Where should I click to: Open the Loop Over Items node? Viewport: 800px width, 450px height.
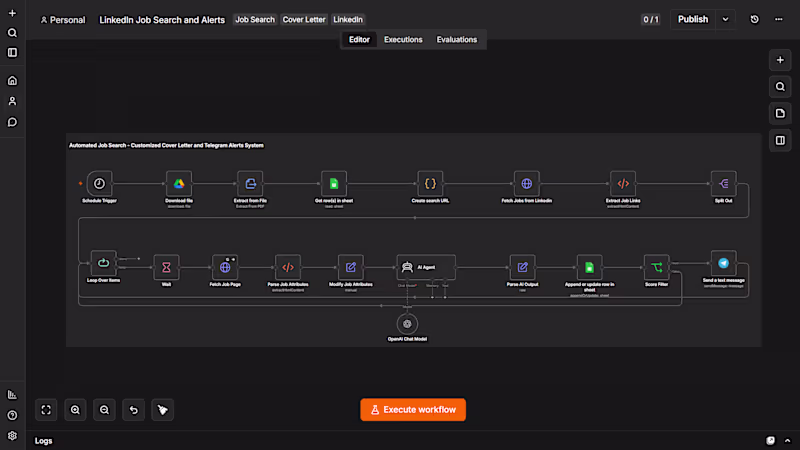104,263
